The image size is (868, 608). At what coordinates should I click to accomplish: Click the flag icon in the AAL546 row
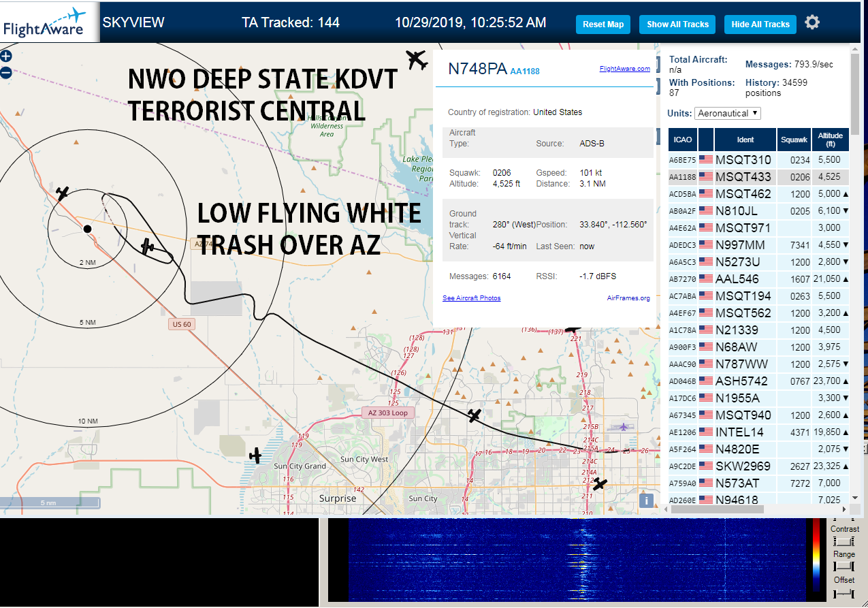pyautogui.click(x=705, y=279)
